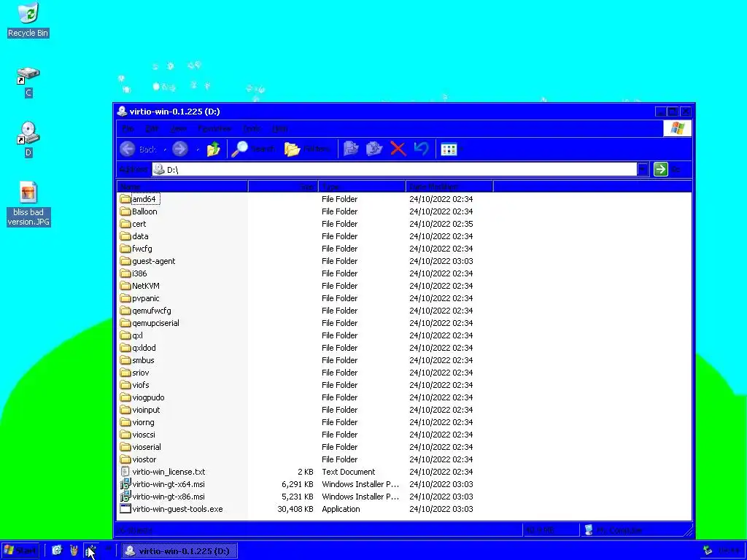Viewport: 747px width, 560px height.
Task: Select the sriov folder name
Action: (141, 373)
